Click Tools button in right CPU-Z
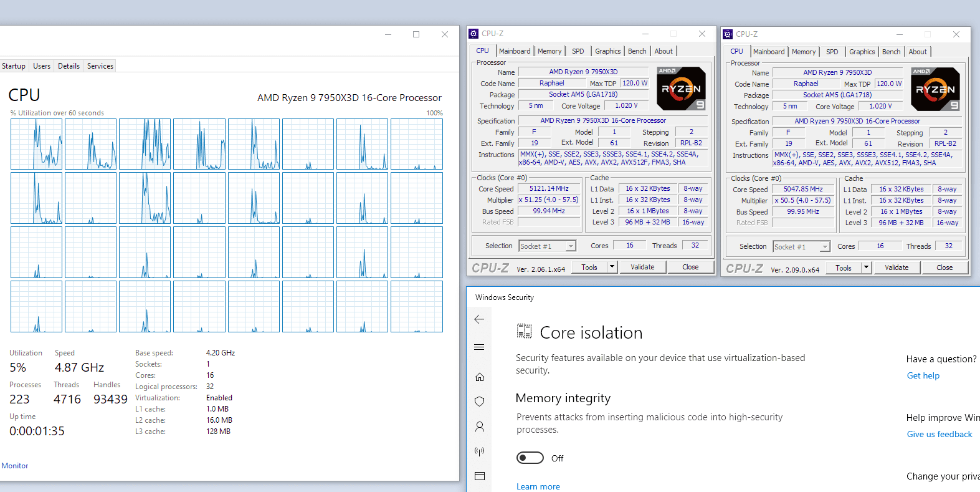This screenshot has height=492, width=980. coord(844,268)
